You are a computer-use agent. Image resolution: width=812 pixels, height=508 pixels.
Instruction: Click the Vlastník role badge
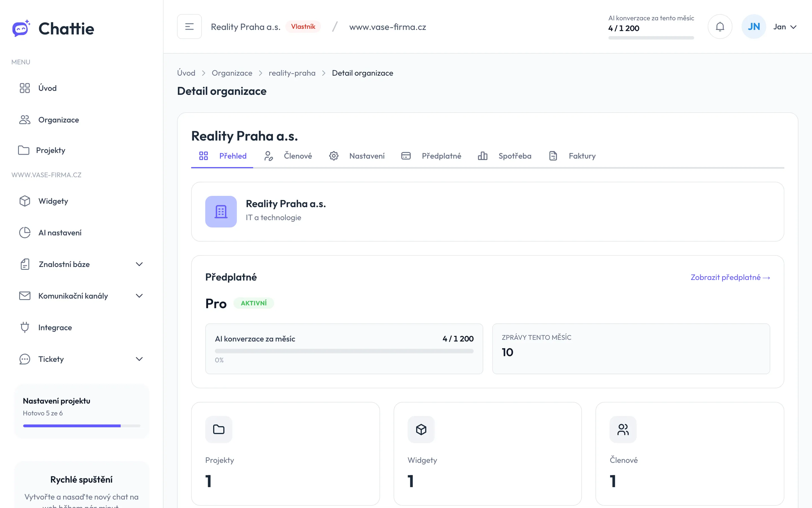tap(303, 27)
